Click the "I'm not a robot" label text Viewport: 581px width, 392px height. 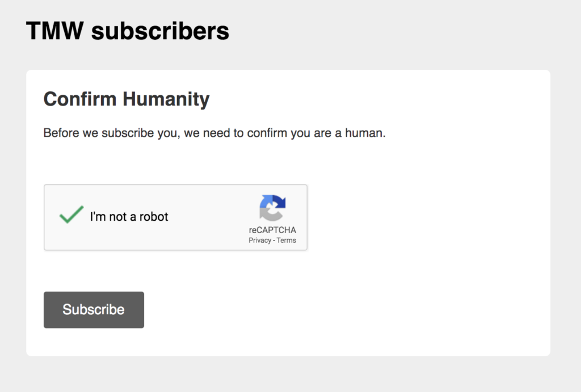pyautogui.click(x=129, y=216)
